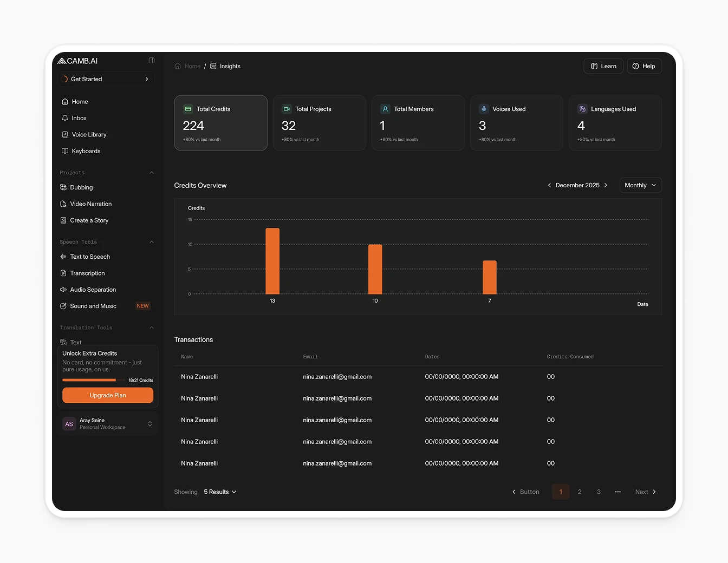Toggle the sidebar collapse control
This screenshot has width=728, height=563.
[x=151, y=60]
